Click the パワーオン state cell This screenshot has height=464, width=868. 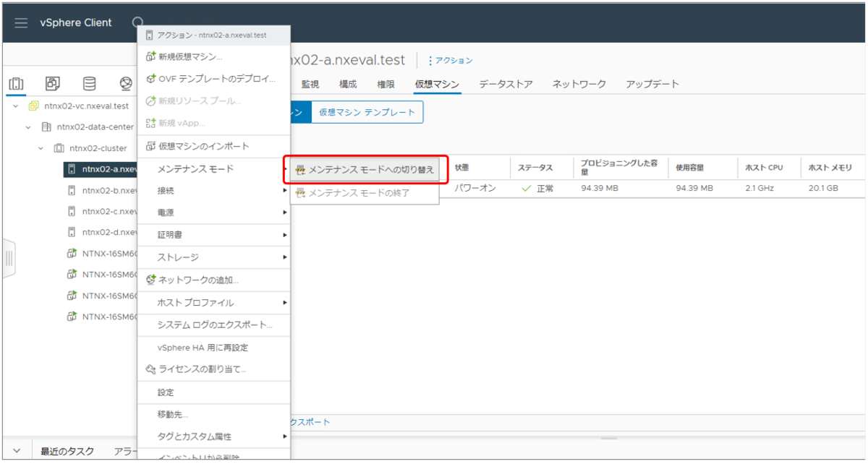pyautogui.click(x=475, y=189)
